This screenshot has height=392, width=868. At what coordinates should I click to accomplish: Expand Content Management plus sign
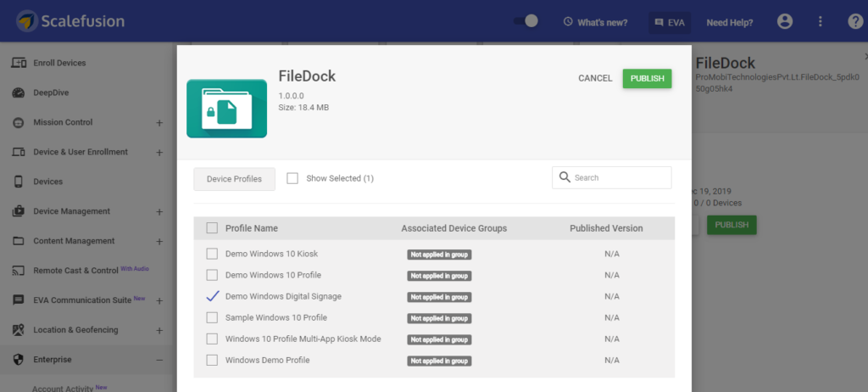tap(159, 241)
